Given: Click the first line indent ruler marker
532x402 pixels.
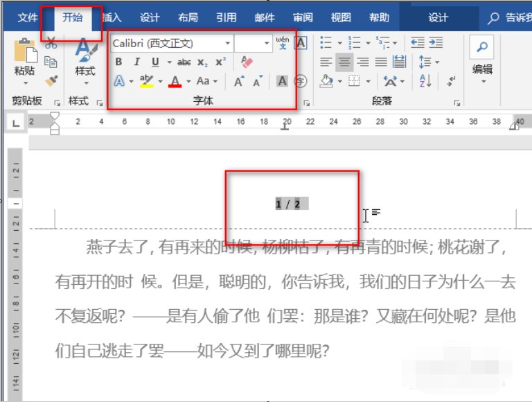Looking at the screenshot, I should [55, 116].
